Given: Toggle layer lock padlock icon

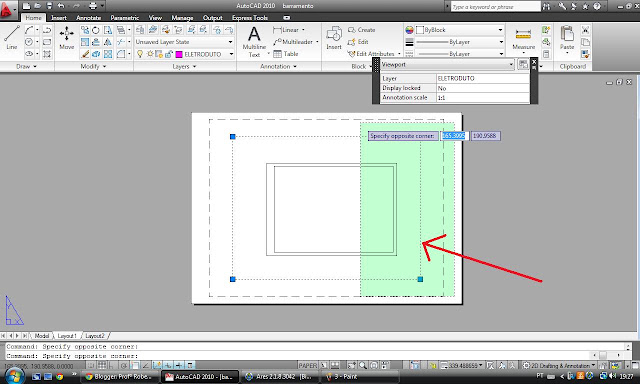Looking at the screenshot, I should point(168,54).
